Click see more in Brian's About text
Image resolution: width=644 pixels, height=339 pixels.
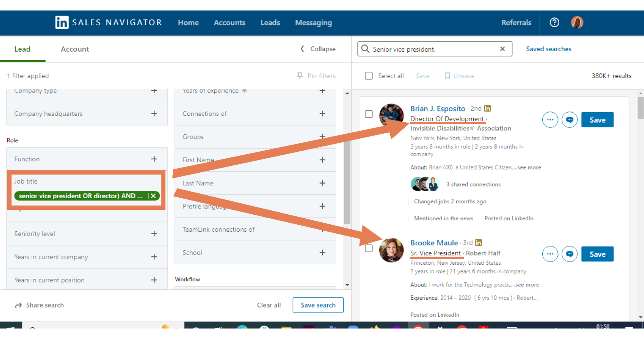(x=529, y=167)
